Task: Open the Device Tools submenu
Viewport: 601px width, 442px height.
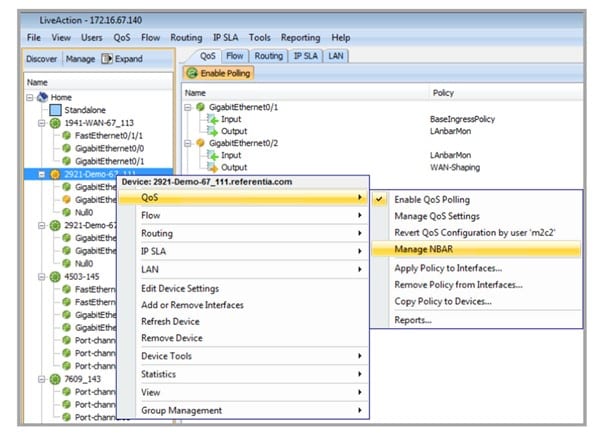Action: [243, 356]
